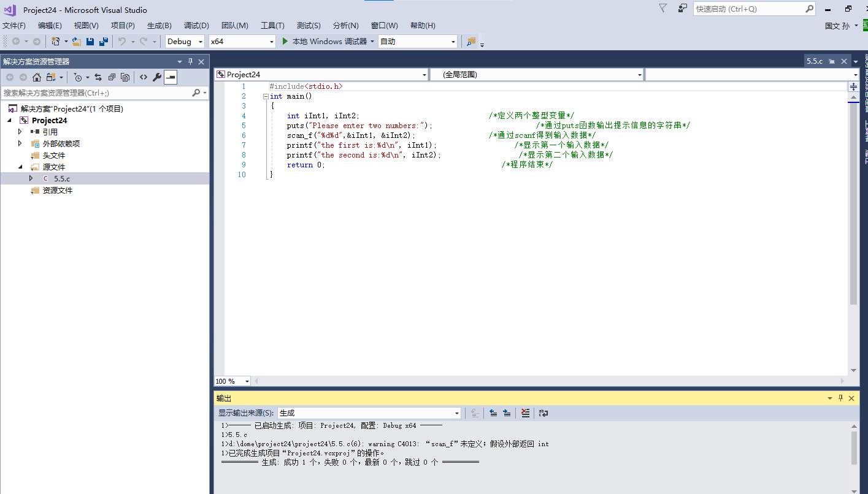Click the Quick Launch magnifier icon
Screen dimensions: 868x494
click(x=810, y=9)
